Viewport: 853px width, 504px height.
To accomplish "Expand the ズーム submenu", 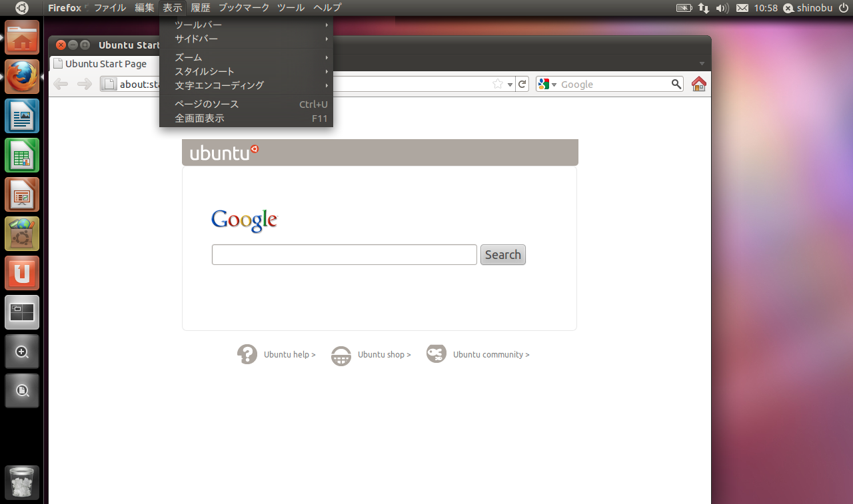I will tap(247, 57).
